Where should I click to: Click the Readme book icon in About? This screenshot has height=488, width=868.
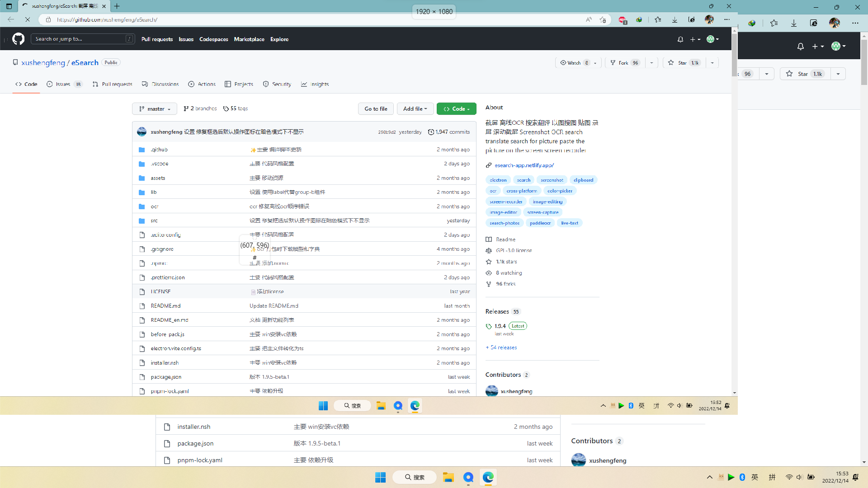(x=489, y=239)
